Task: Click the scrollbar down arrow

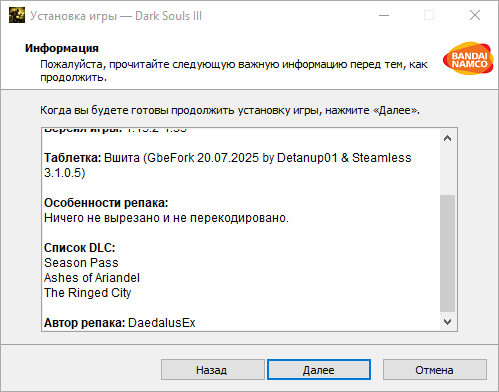Action: click(x=447, y=322)
